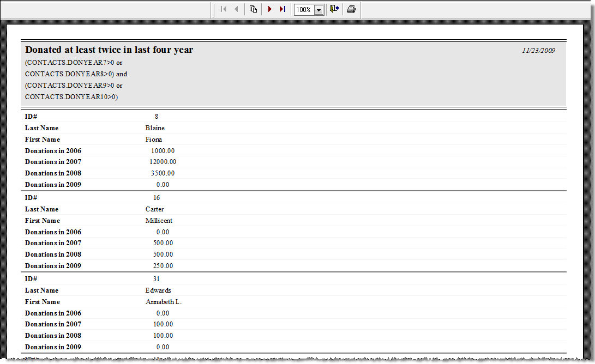Image resolution: width=595 pixels, height=364 pixels.
Task: Click the CONTACTS.DONYEAR7 filter criteria line
Action: [x=73, y=62]
